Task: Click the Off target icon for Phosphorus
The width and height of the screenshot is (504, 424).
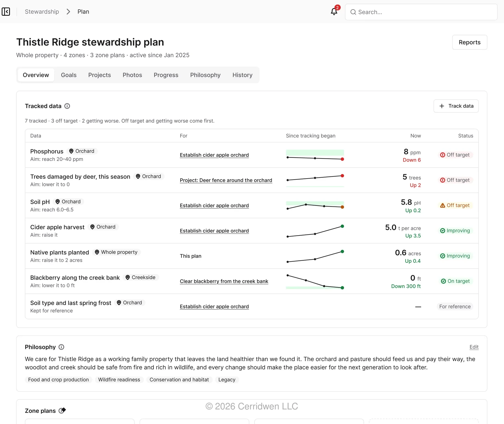Action: pyautogui.click(x=443, y=155)
